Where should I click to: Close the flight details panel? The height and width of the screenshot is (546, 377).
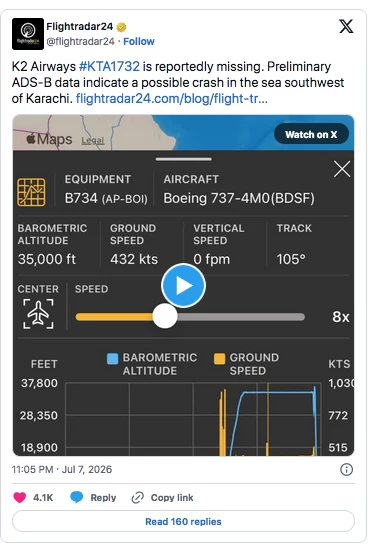click(342, 169)
